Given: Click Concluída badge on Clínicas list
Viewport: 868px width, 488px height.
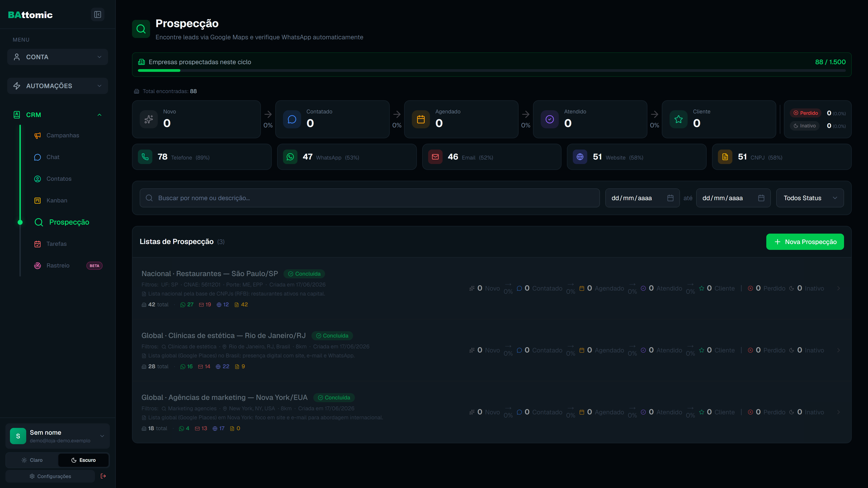Looking at the screenshot, I should (x=332, y=336).
